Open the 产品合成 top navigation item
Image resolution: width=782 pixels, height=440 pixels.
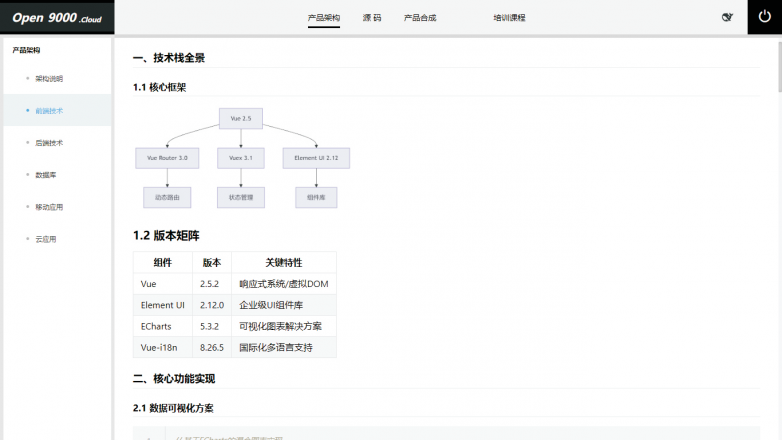[419, 18]
